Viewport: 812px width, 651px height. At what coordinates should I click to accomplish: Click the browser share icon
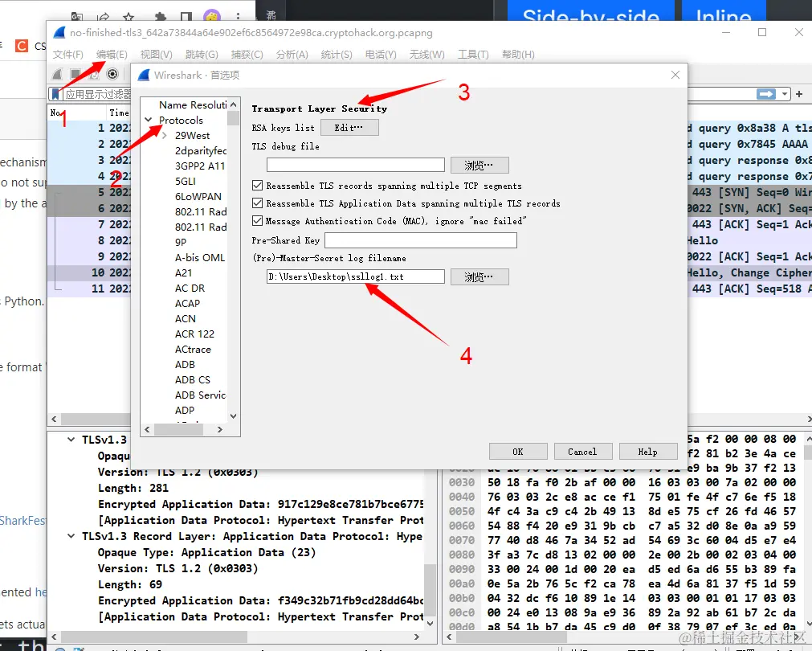[x=103, y=17]
